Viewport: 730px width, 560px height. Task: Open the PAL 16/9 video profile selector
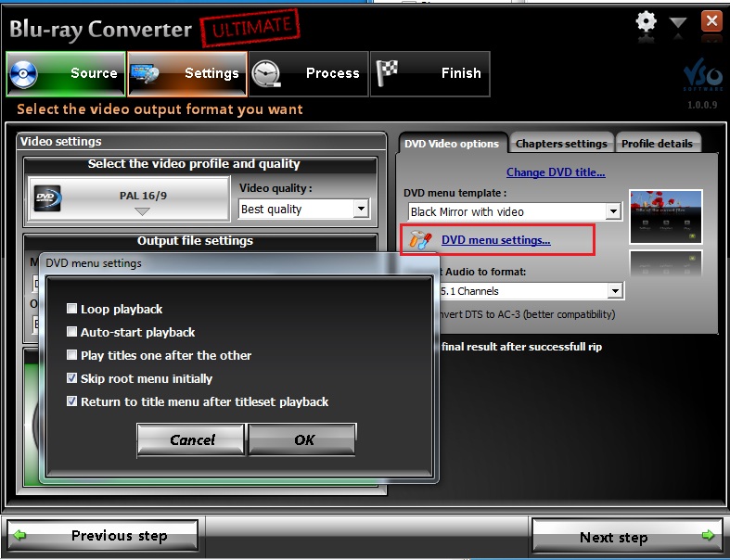tap(129, 198)
